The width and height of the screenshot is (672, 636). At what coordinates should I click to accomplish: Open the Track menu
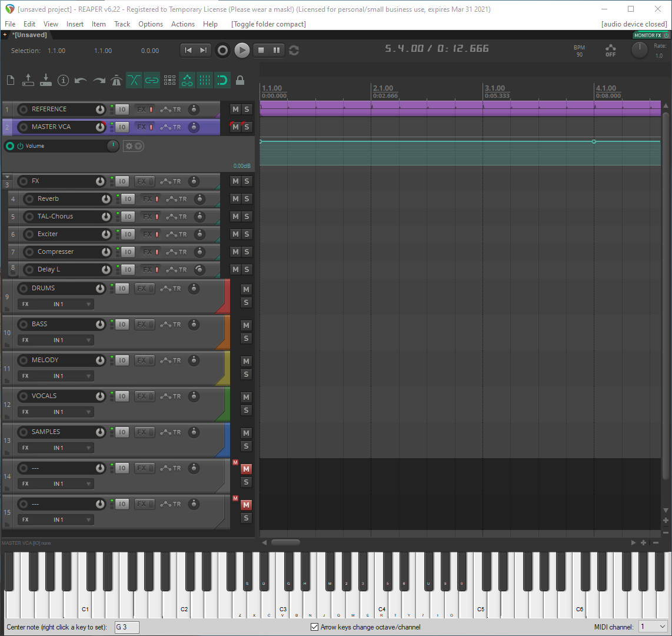[x=122, y=24]
